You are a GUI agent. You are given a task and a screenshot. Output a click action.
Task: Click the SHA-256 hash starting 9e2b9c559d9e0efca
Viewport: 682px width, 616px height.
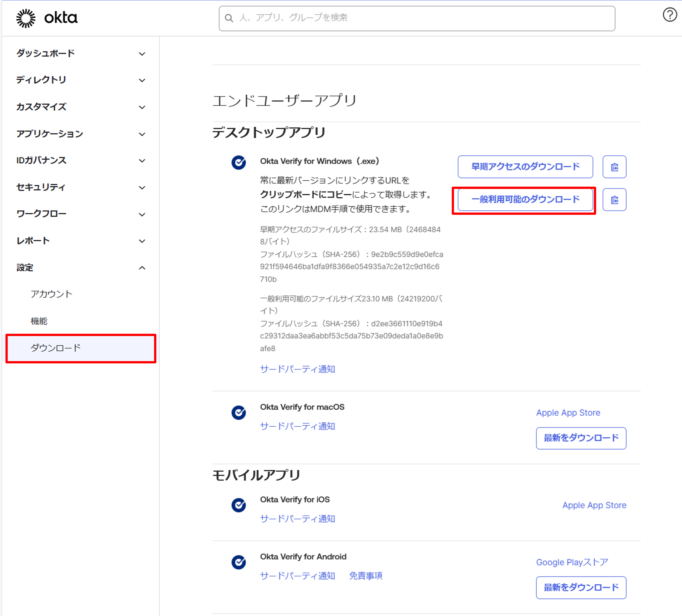[x=351, y=267]
